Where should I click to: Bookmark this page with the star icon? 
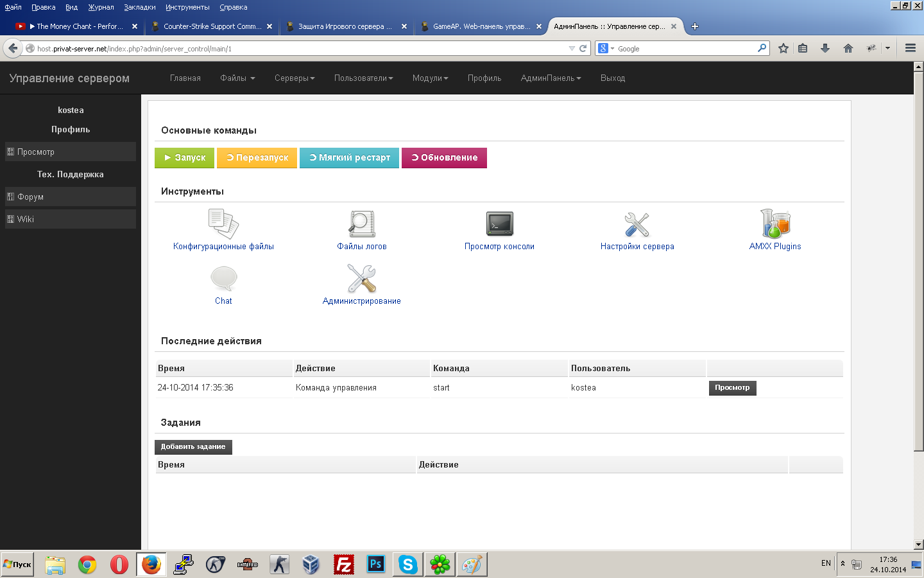click(783, 48)
